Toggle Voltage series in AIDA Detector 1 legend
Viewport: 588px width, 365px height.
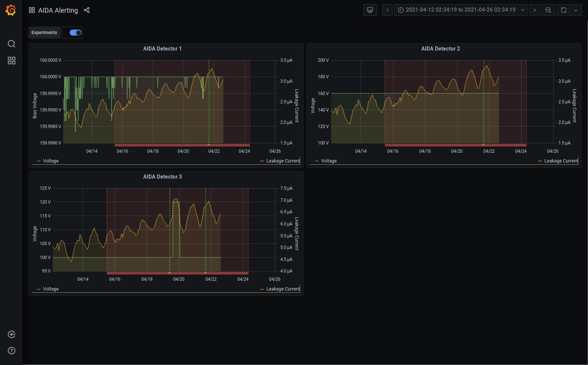pyautogui.click(x=51, y=161)
